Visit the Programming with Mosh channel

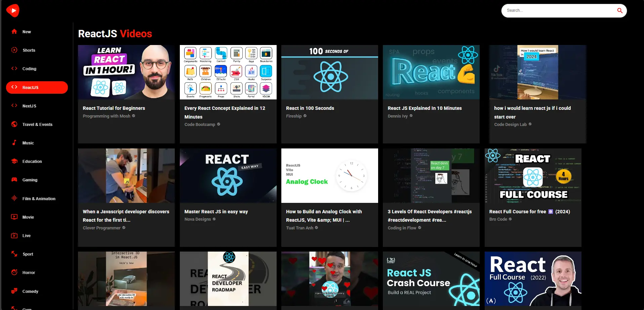point(107,116)
